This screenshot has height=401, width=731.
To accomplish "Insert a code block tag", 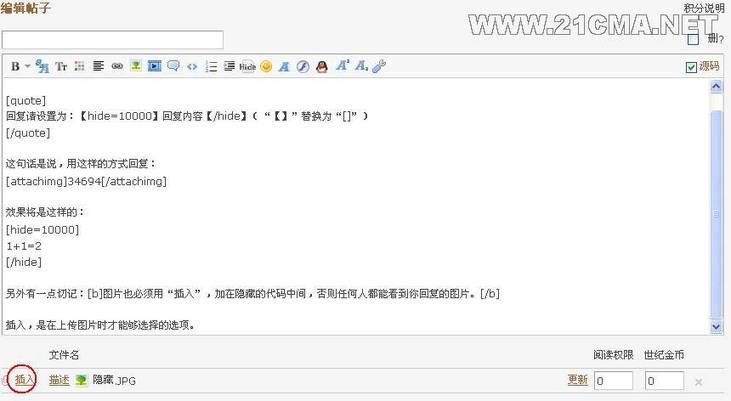I will tap(192, 67).
